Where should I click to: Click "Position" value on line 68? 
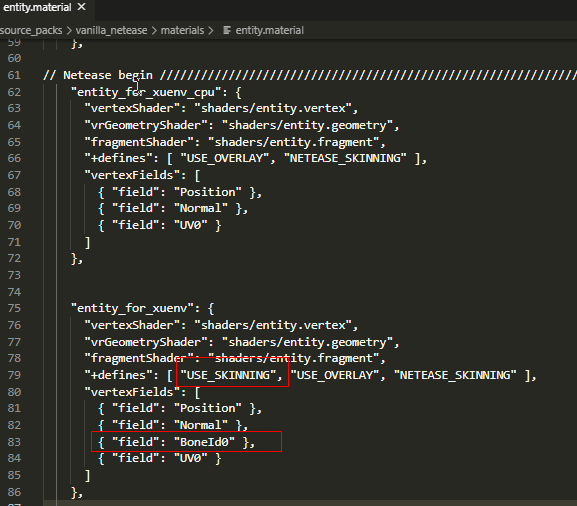(x=208, y=192)
